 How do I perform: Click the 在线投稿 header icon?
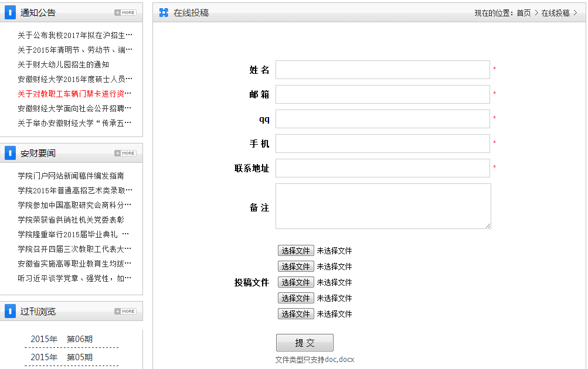pos(164,13)
